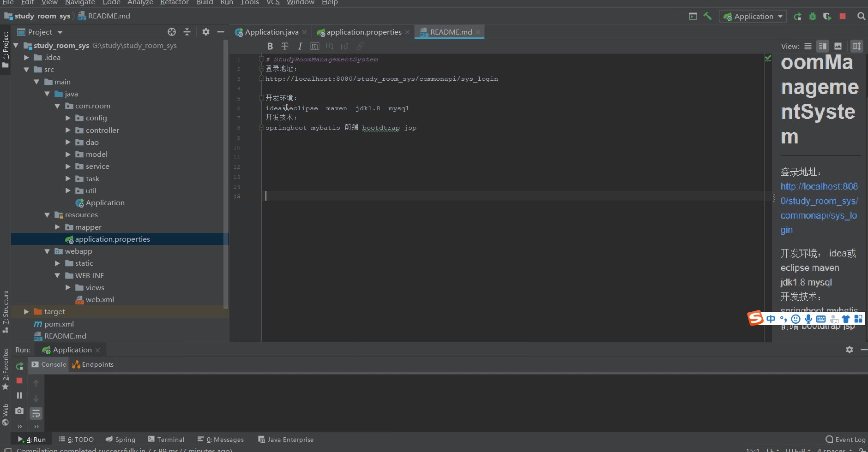Click the console screenshot camera icon
The width and height of the screenshot is (868, 452).
coord(19,410)
